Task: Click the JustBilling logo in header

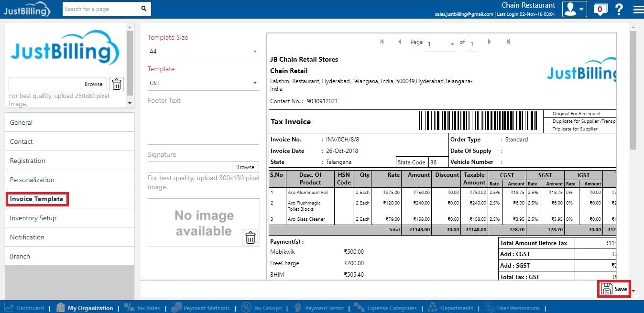Action: 26,9
